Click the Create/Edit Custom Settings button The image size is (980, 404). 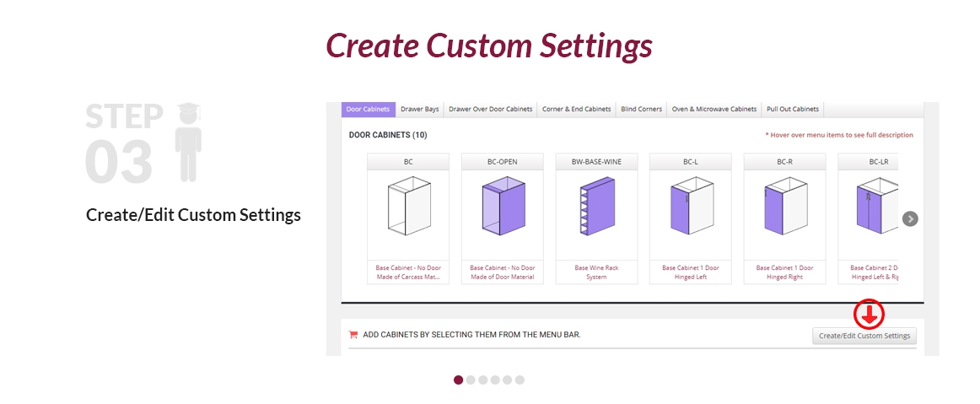tap(864, 336)
